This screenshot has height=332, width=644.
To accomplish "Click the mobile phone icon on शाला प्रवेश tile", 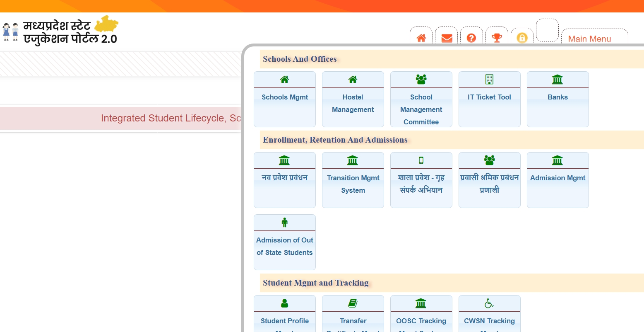I will [x=421, y=160].
